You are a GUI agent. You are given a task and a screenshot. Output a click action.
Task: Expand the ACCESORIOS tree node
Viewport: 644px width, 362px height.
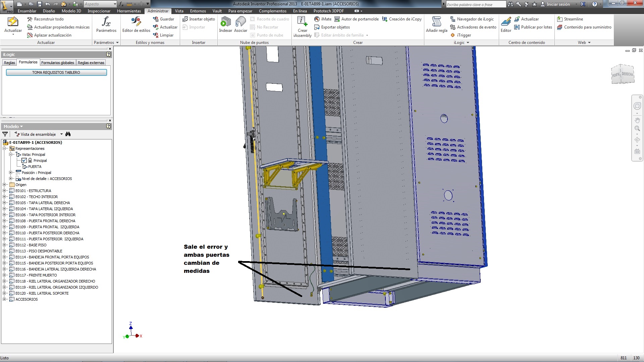[x=4, y=299]
